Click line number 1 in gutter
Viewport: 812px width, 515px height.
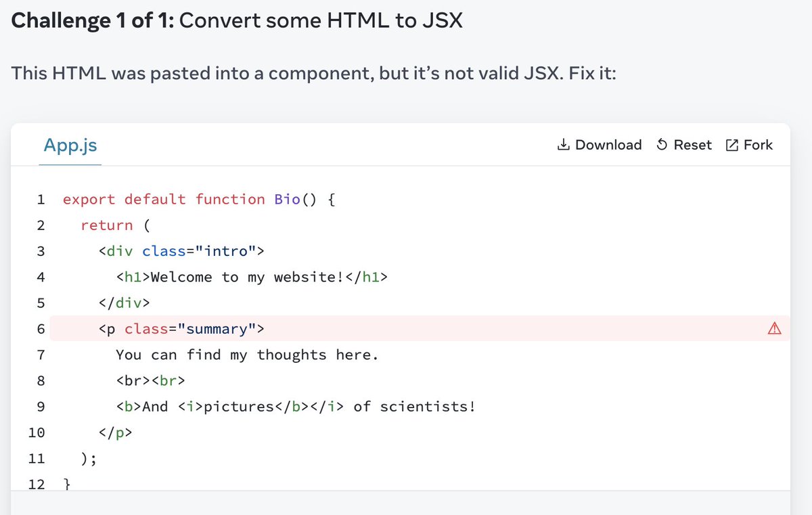pyautogui.click(x=41, y=199)
